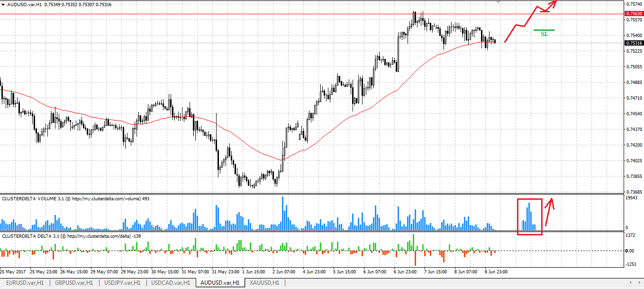This screenshot has height=289, width=644.
Task: Click the 0.75570 price axis label
Action: point(635,20)
